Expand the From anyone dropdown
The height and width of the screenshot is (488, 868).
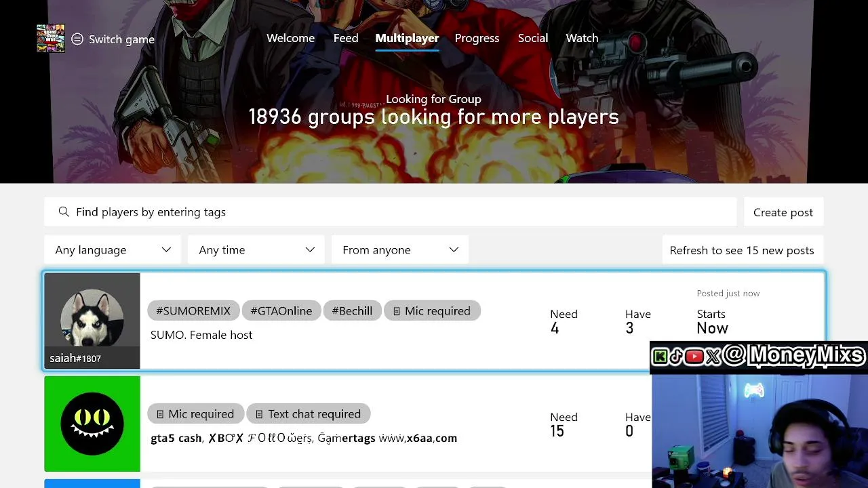pyautogui.click(x=400, y=250)
